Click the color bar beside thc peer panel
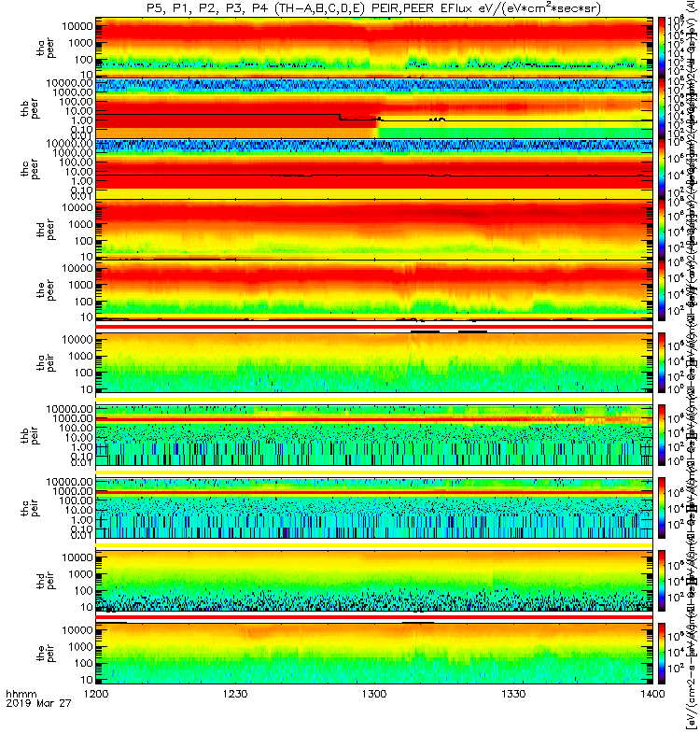The height and width of the screenshot is (747, 700). [x=662, y=169]
